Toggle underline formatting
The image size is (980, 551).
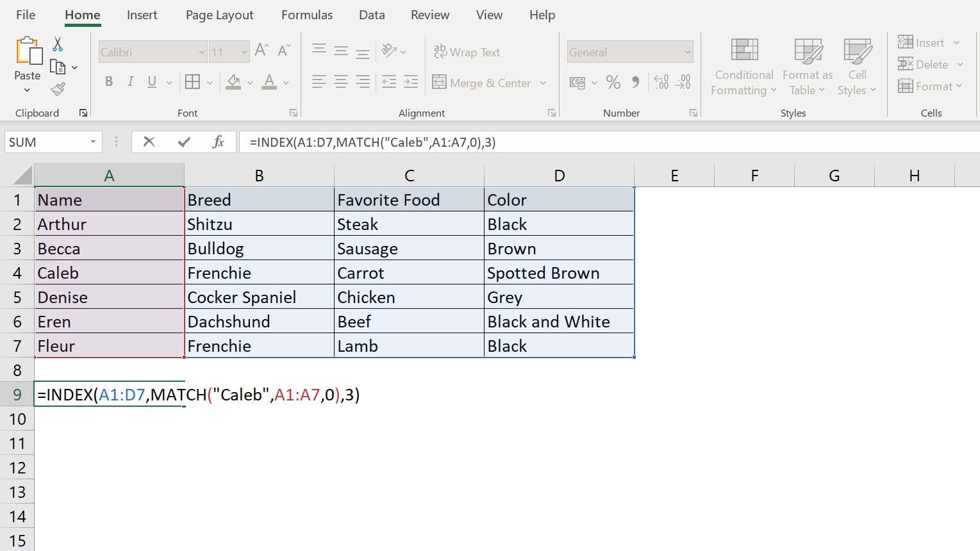(151, 81)
